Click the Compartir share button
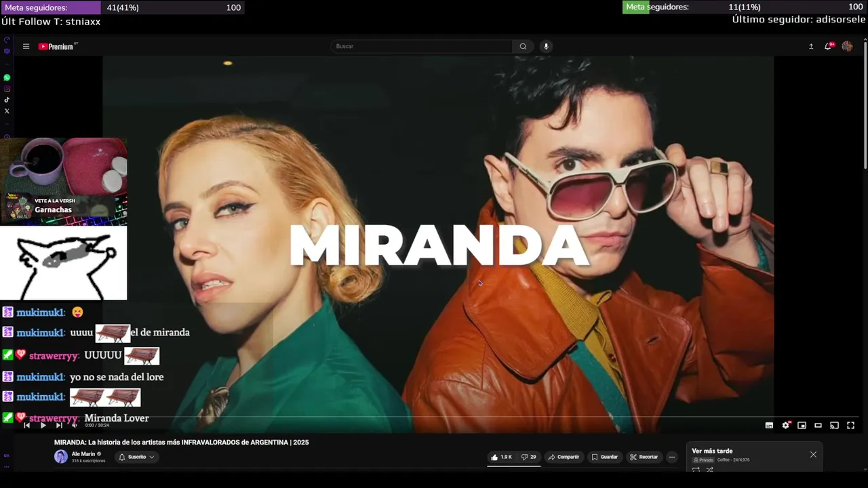The image size is (868, 488). pyautogui.click(x=564, y=457)
